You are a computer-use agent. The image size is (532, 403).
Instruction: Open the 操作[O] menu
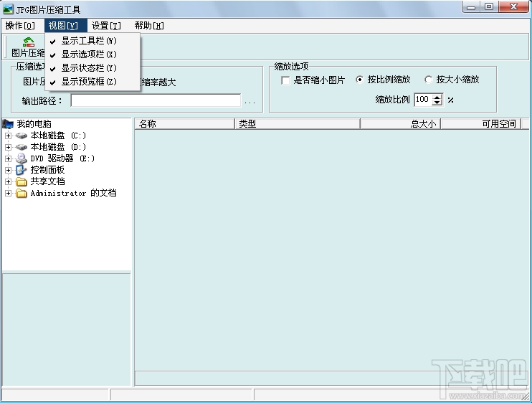pos(20,26)
